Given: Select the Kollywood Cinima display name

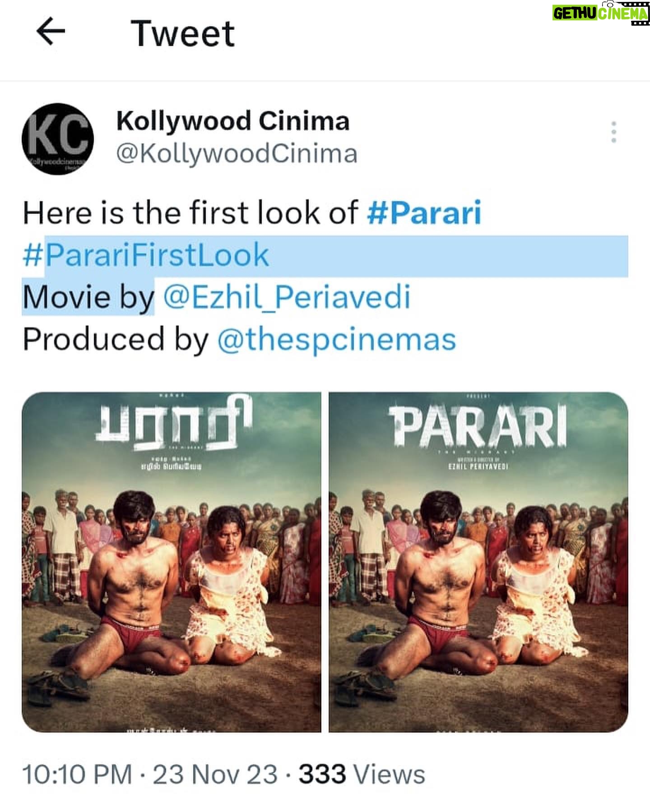Looking at the screenshot, I should [233, 121].
